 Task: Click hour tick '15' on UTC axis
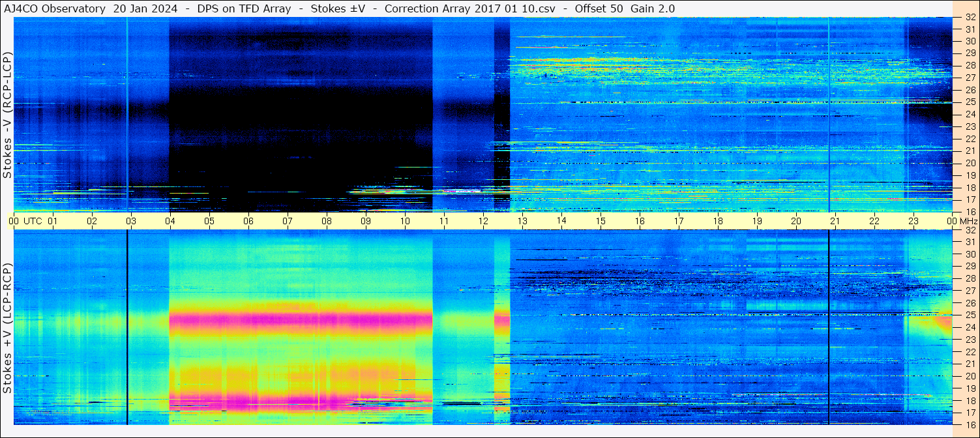[600, 221]
